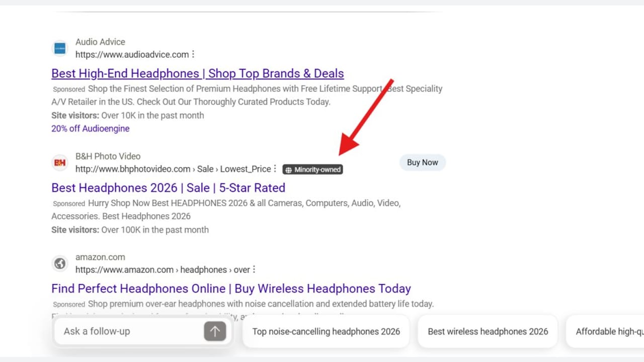Screen dimensions: 644x362
Task: Open 'Best Headphones 2026 | Sale | 5-Star Rated'
Action: pyautogui.click(x=168, y=188)
